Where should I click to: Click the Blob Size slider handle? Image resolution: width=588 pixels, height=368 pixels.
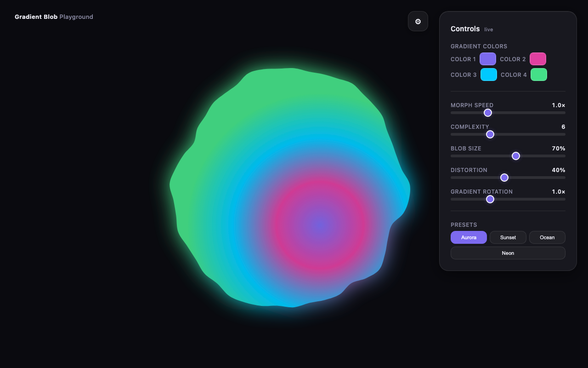(x=516, y=156)
